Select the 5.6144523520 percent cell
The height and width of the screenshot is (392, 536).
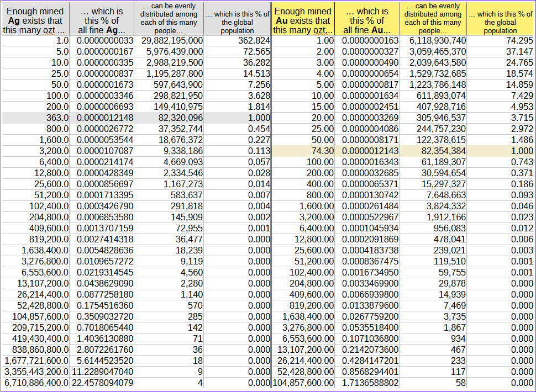click(102, 361)
